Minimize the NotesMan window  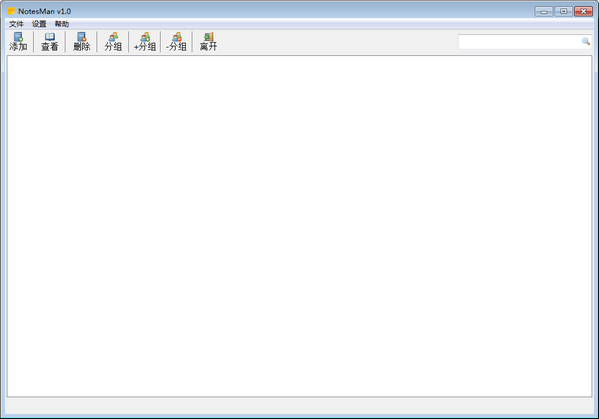544,11
